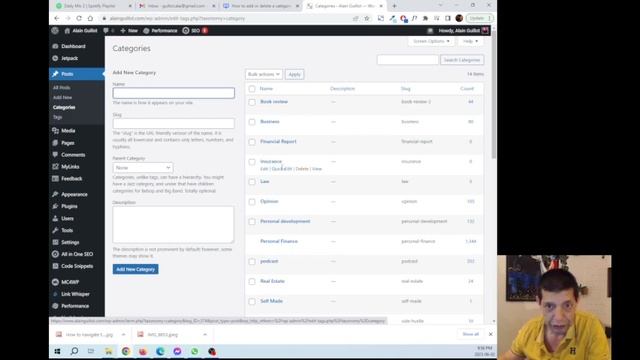Click the admin bar comments bubble icon

(106, 31)
